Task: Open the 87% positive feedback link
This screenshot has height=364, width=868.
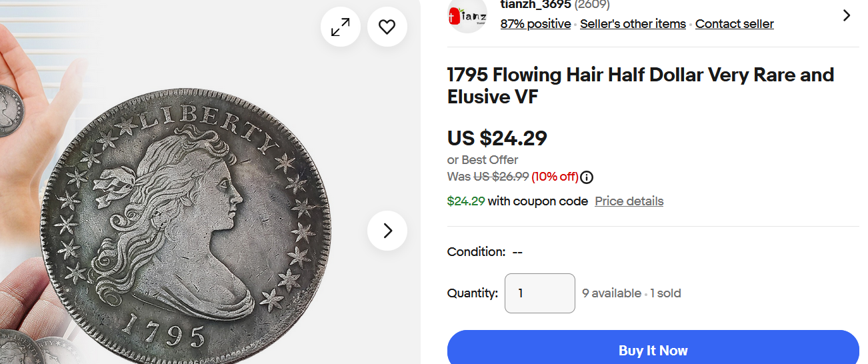Action: 535,24
